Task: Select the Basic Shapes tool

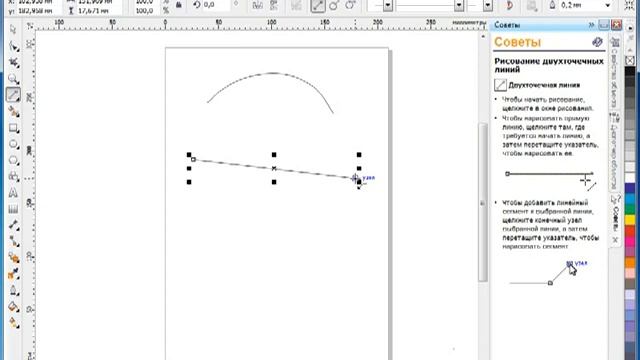Action: pos(13,176)
